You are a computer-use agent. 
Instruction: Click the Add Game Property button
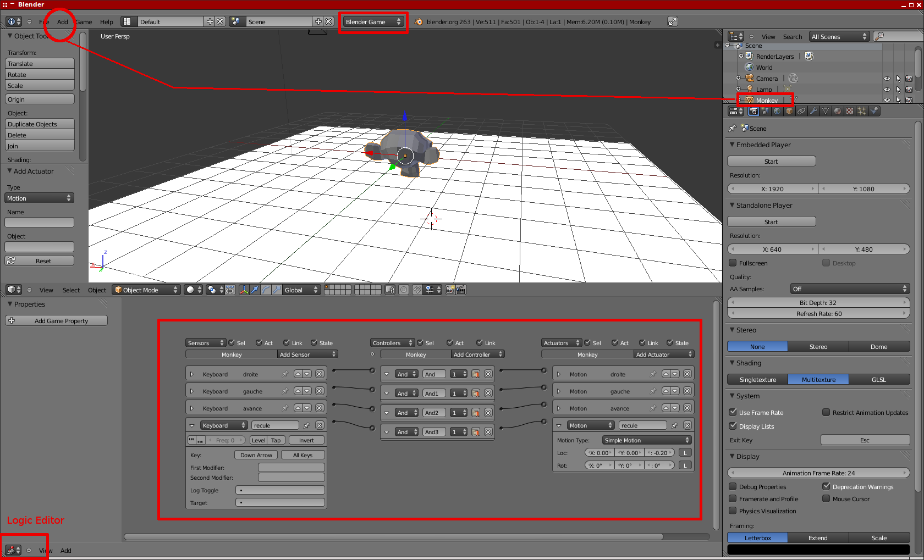tap(56, 320)
